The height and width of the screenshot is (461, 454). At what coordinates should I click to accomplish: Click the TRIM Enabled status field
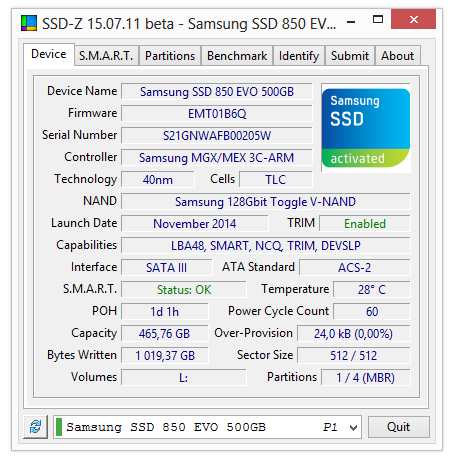(365, 224)
